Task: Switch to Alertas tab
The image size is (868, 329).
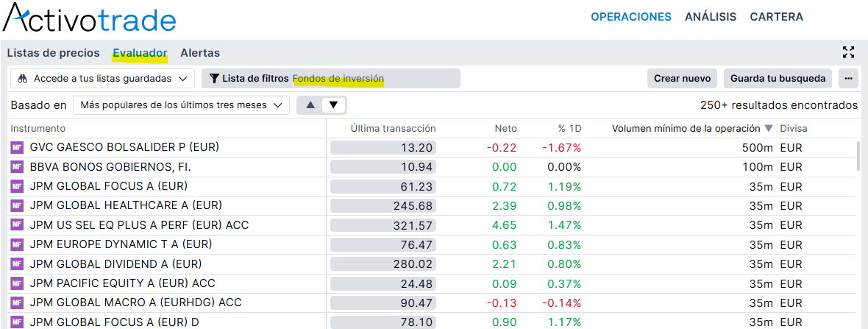Action: tap(200, 53)
